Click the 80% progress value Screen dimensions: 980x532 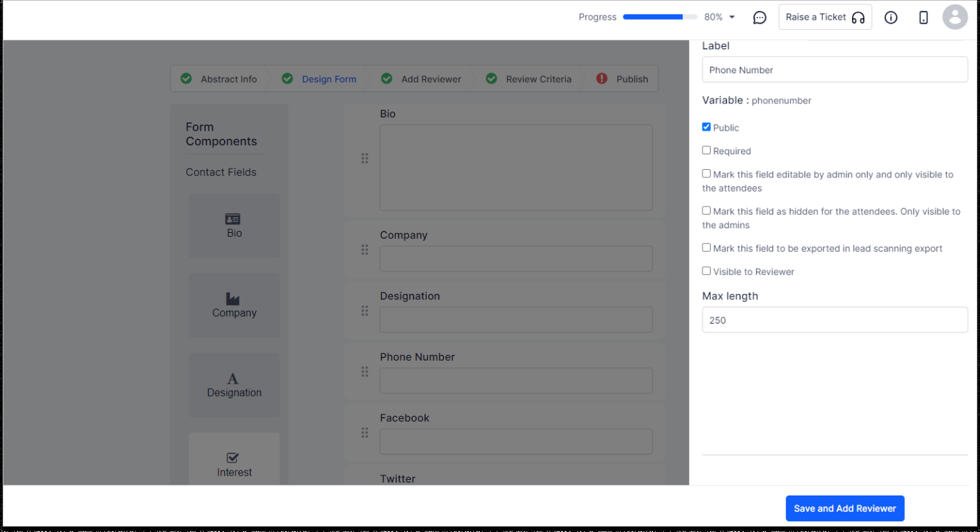click(x=713, y=17)
